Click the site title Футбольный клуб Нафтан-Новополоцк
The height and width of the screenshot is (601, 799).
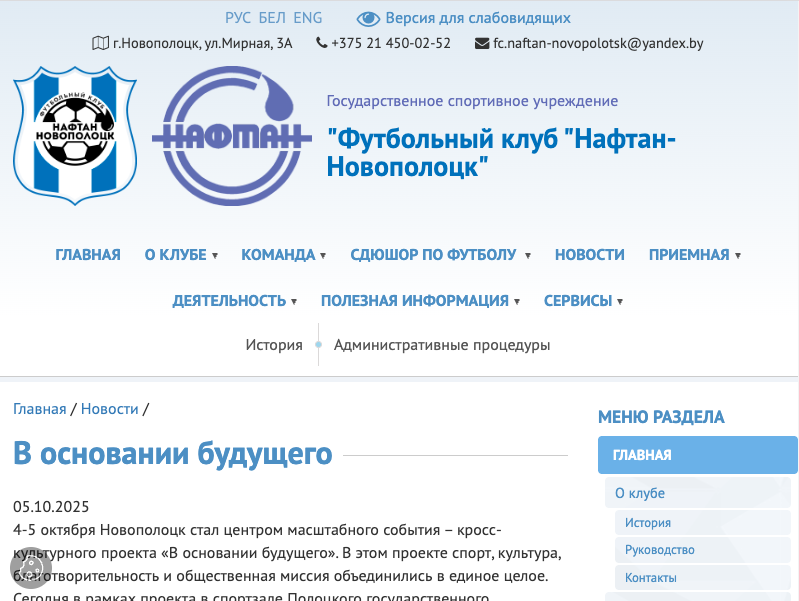pyautogui.click(x=501, y=152)
